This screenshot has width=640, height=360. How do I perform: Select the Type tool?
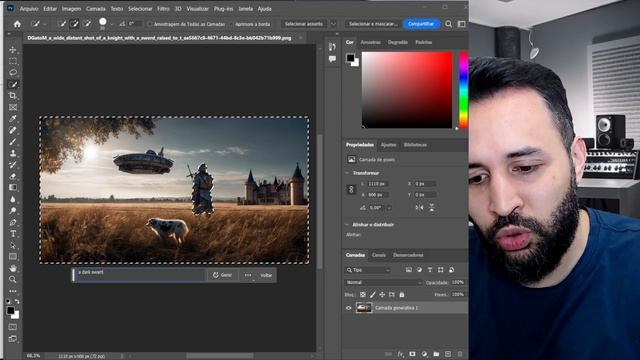13,234
